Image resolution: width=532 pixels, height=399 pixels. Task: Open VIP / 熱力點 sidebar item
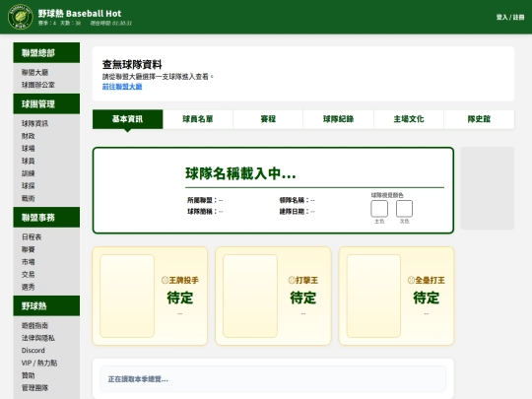click(x=39, y=363)
